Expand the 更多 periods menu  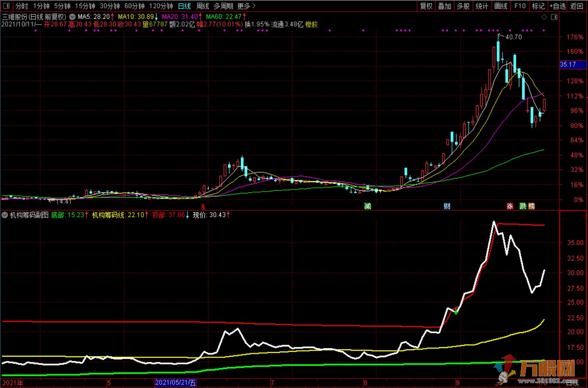[x=246, y=6]
